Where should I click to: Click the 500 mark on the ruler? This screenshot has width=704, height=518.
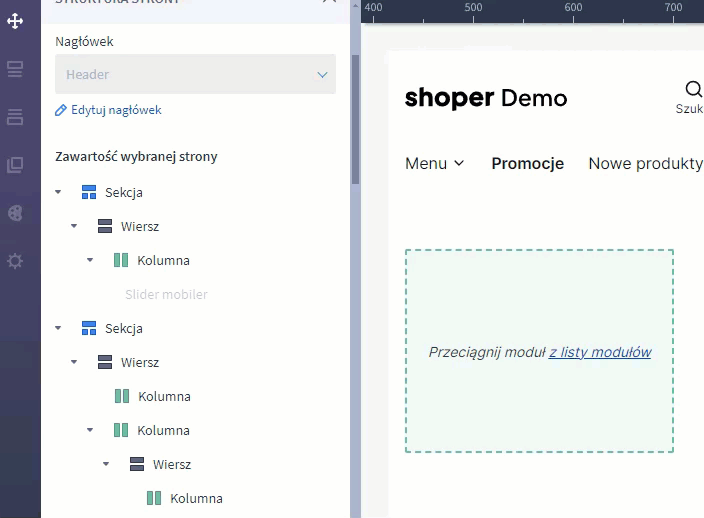coord(473,8)
